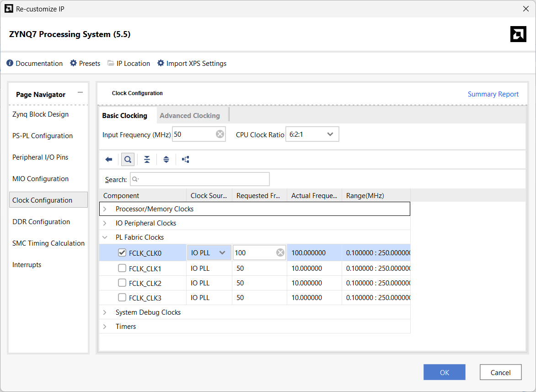Open the CPU Clock Ratio dropdown
Image resolution: width=536 pixels, height=392 pixels.
(x=312, y=134)
